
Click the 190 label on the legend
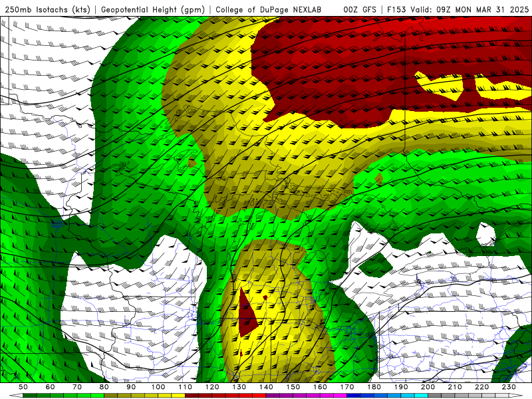tap(401, 387)
